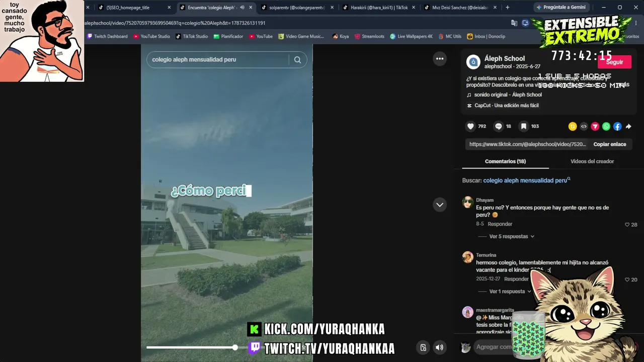Viewport: 644px width, 362px height.
Task: Mute the tab via its audio indicator
Action: [243, 8]
